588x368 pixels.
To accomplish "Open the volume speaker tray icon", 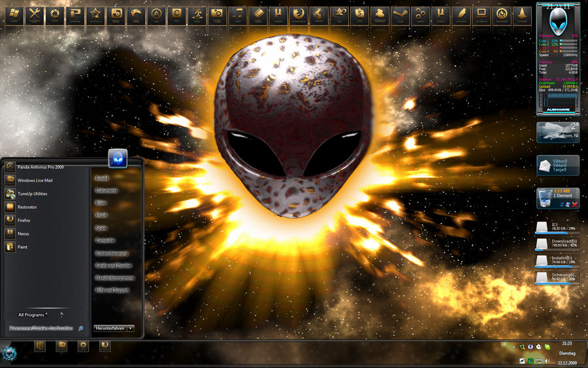I will pyautogui.click(x=547, y=361).
